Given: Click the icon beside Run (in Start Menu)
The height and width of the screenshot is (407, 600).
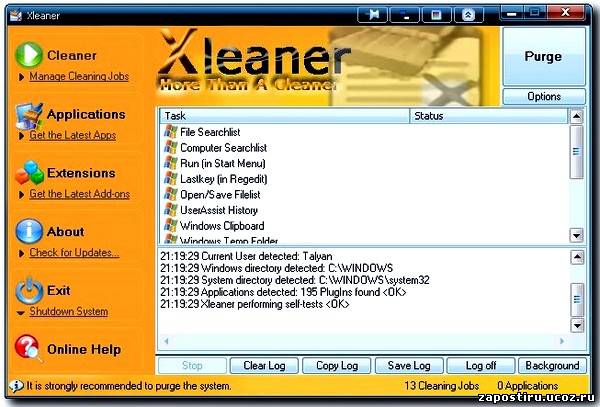Looking at the screenshot, I should pyautogui.click(x=171, y=163).
